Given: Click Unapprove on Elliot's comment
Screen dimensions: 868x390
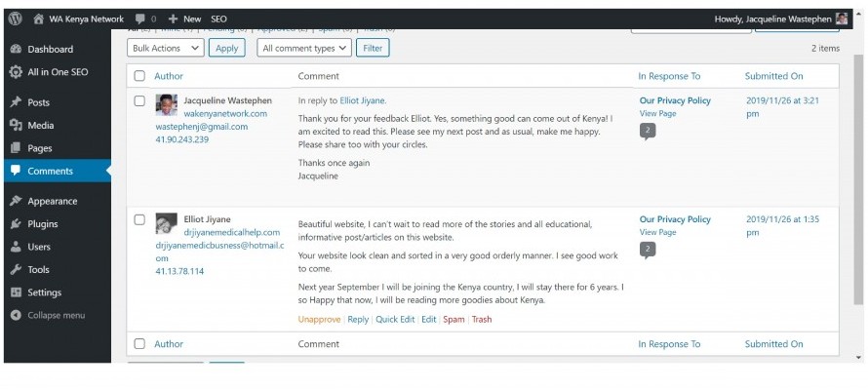Looking at the screenshot, I should coord(320,319).
